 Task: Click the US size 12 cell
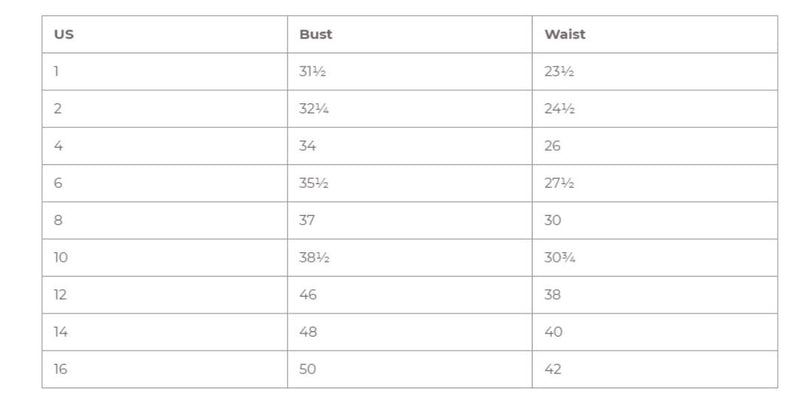(165, 295)
